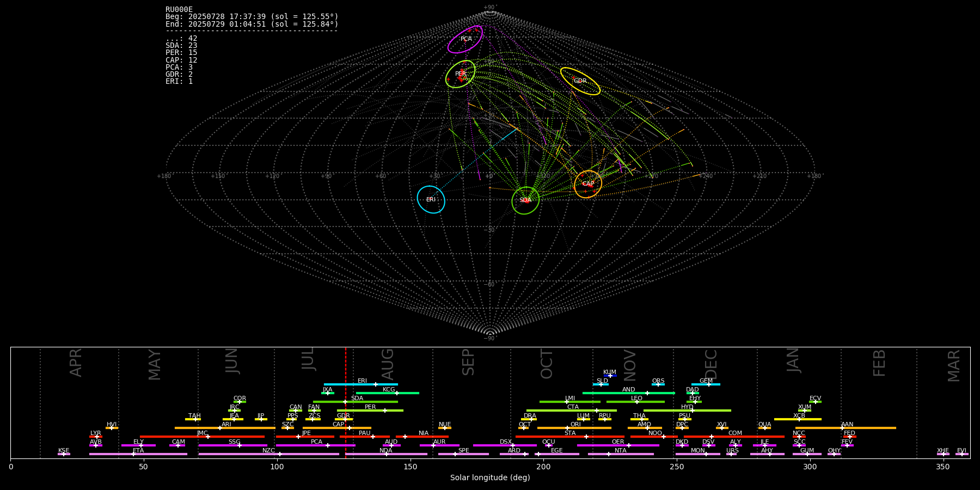Image resolution: width=980 pixels, height=490 pixels.
Task: Select the cyan ERI radiant circle on the sky map
Action: coord(431,199)
